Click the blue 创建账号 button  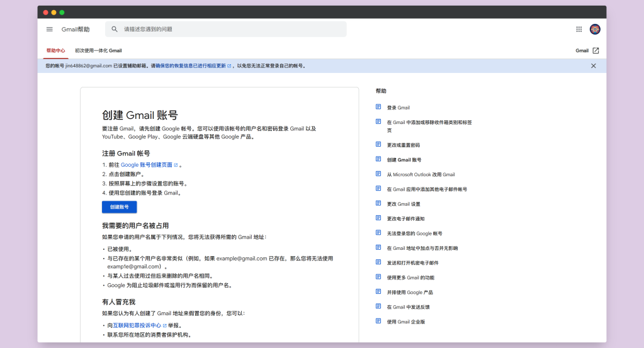(x=119, y=207)
